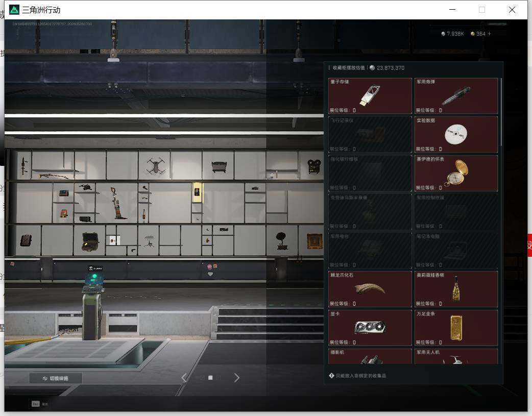Viewport: 532px width, 416px height.
Task: Select the 摄影机 camera item card
Action: [370, 356]
